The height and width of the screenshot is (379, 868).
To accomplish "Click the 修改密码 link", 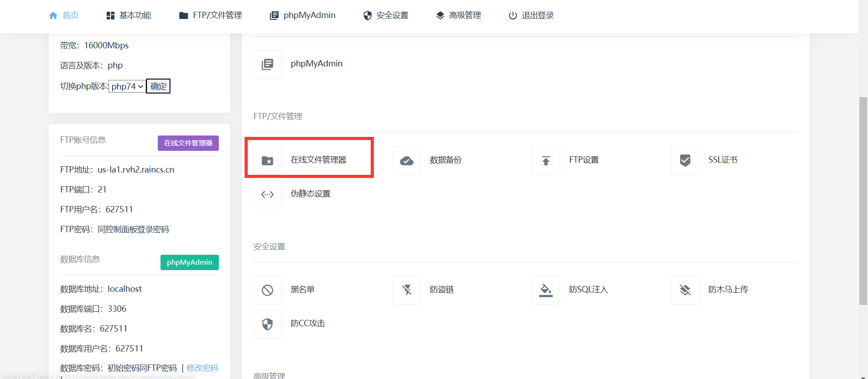I will (202, 368).
